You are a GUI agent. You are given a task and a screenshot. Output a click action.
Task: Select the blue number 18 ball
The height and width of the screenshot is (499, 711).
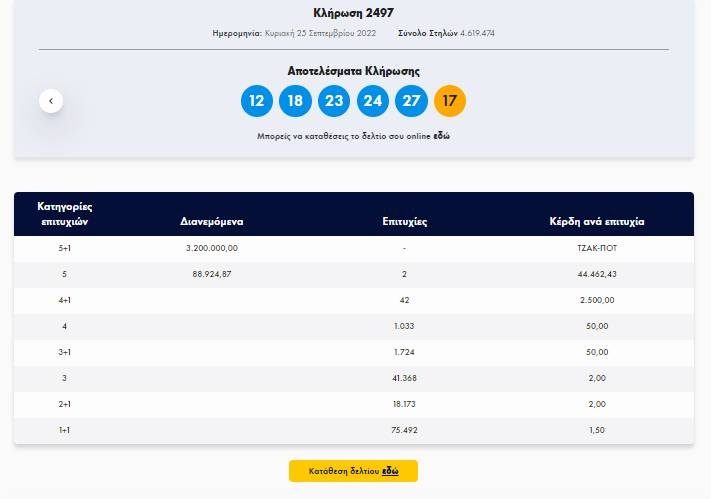pos(295,101)
